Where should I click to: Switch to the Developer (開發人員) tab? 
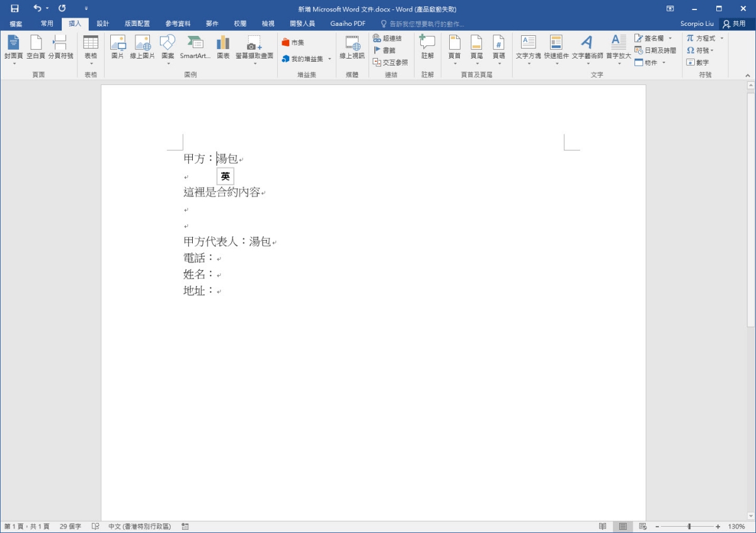[x=302, y=23]
